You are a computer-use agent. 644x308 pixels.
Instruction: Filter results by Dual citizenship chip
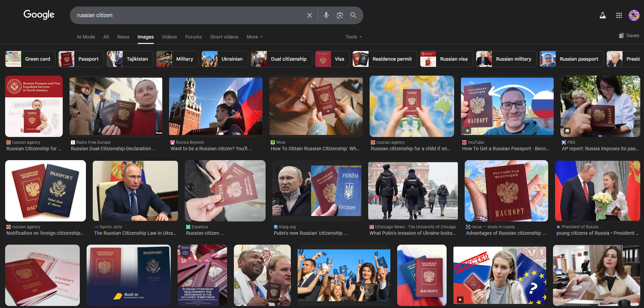click(281, 59)
